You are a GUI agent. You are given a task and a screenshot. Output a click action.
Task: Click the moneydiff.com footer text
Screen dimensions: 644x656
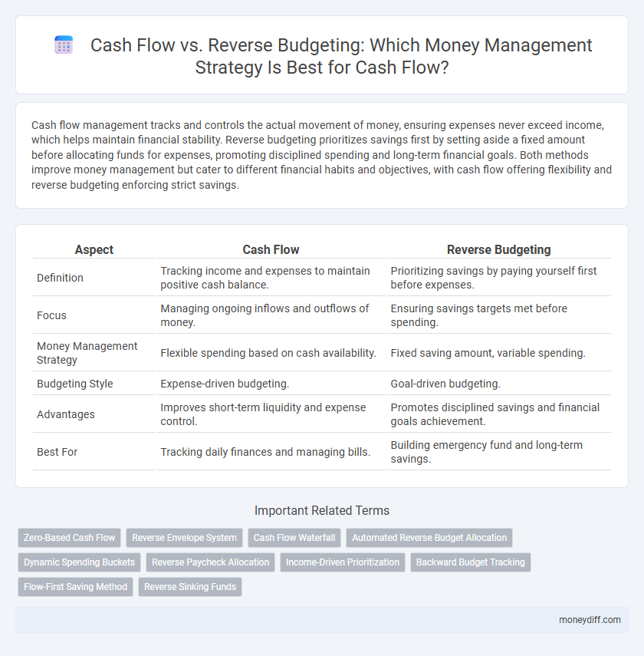point(590,620)
